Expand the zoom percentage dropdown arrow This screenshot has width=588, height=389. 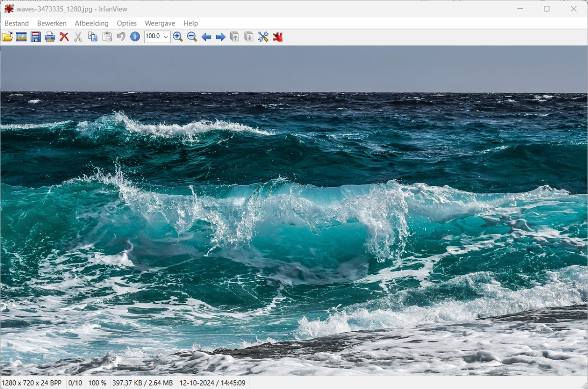coord(166,37)
